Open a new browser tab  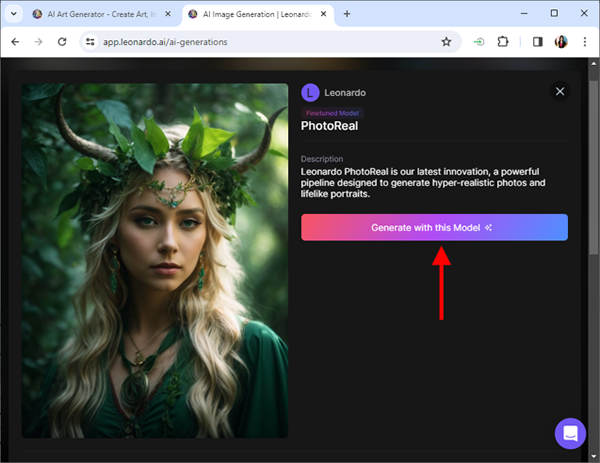tap(347, 14)
